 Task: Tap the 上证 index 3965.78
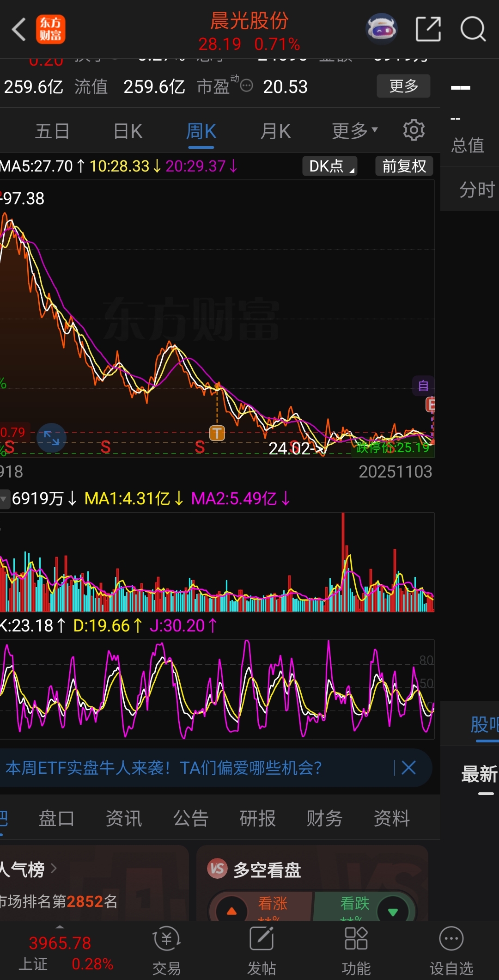(x=60, y=943)
